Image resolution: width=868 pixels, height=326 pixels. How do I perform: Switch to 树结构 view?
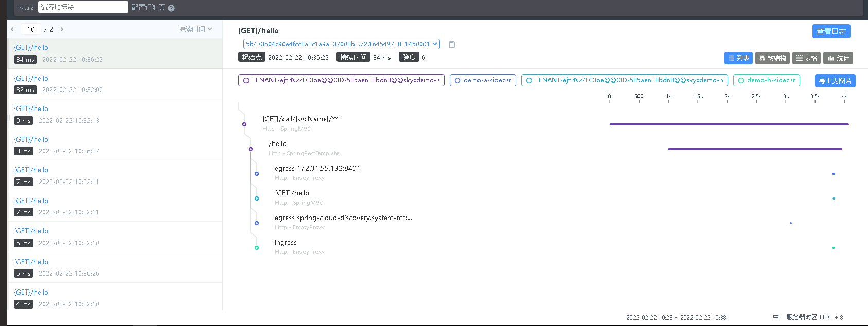click(772, 58)
